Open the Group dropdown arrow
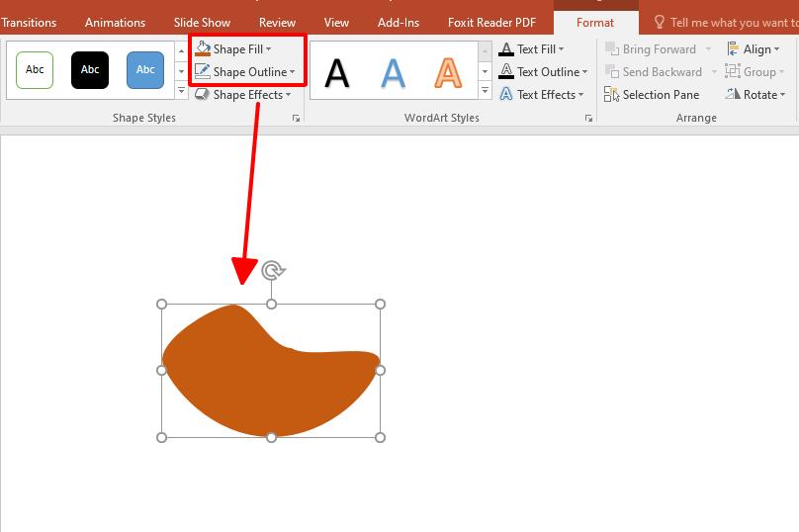Image resolution: width=799 pixels, height=532 pixels. [x=781, y=72]
